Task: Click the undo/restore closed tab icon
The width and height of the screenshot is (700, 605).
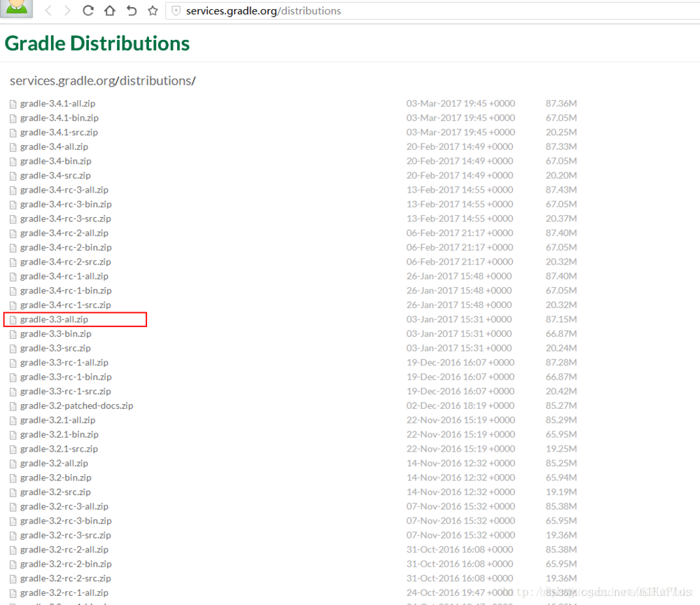Action: [x=132, y=11]
